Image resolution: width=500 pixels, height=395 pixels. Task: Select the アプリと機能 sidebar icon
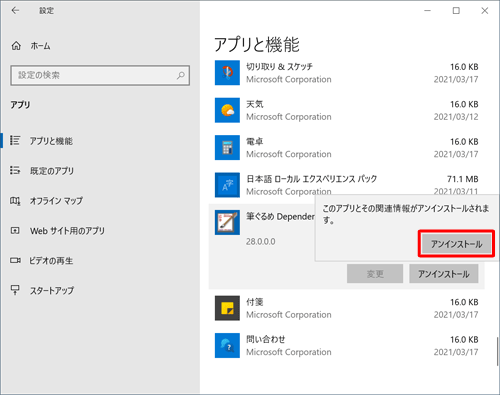coord(15,140)
